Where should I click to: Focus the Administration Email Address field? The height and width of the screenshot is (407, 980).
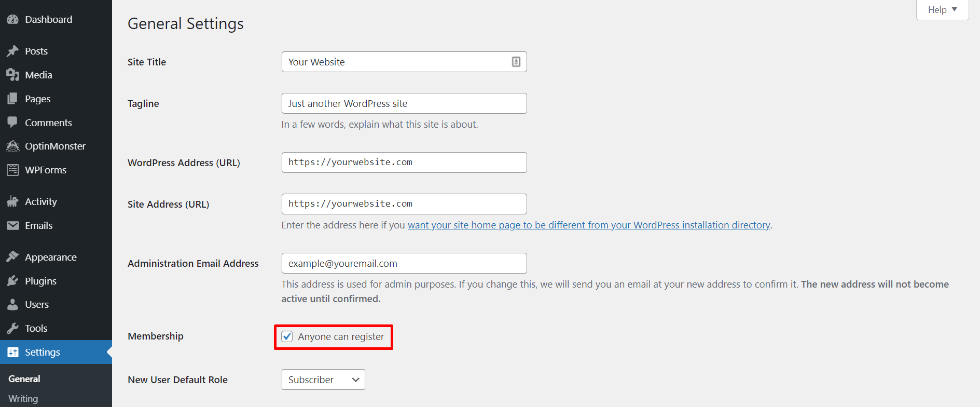[404, 263]
